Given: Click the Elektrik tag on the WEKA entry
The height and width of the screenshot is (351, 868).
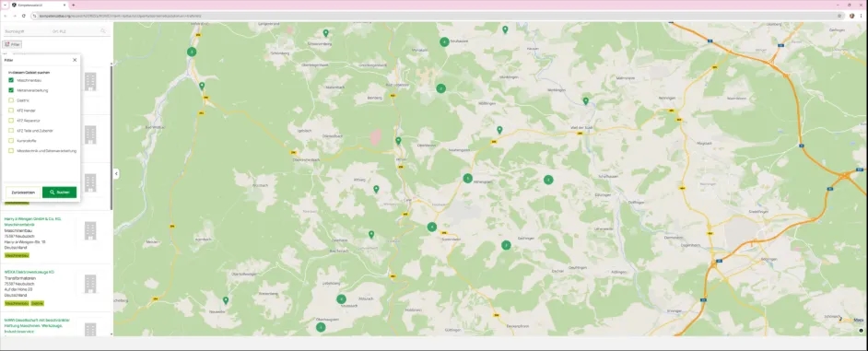Looking at the screenshot, I should 37,303.
